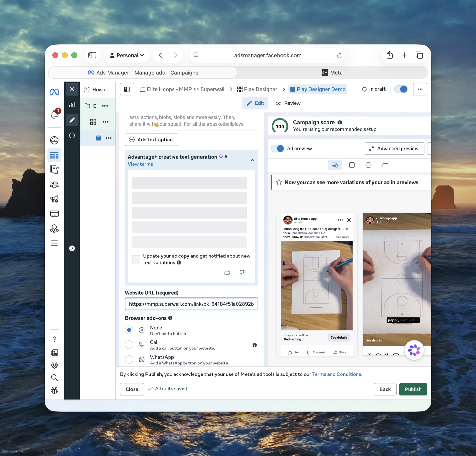Open the news feed icon above settings
476x456 pixels.
tap(55, 352)
